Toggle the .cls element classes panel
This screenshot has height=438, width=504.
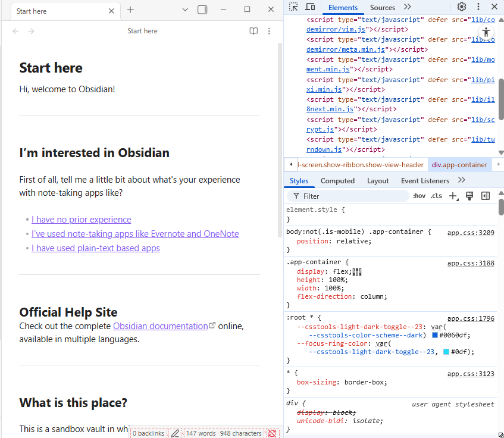436,196
